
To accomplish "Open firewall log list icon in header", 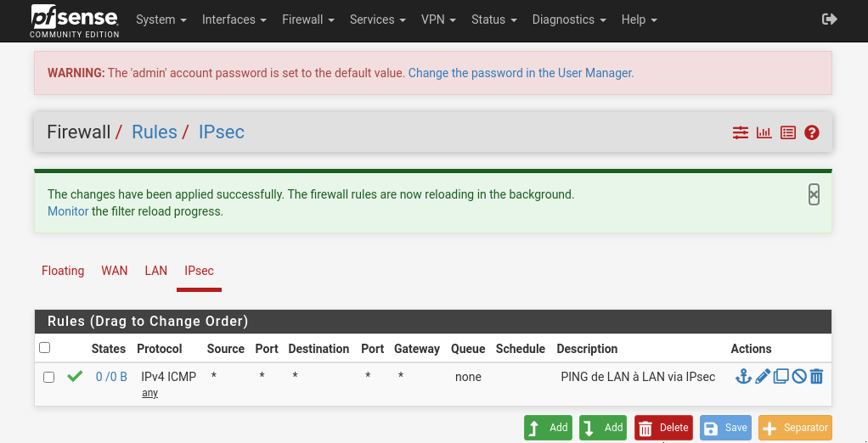I will pyautogui.click(x=788, y=132).
